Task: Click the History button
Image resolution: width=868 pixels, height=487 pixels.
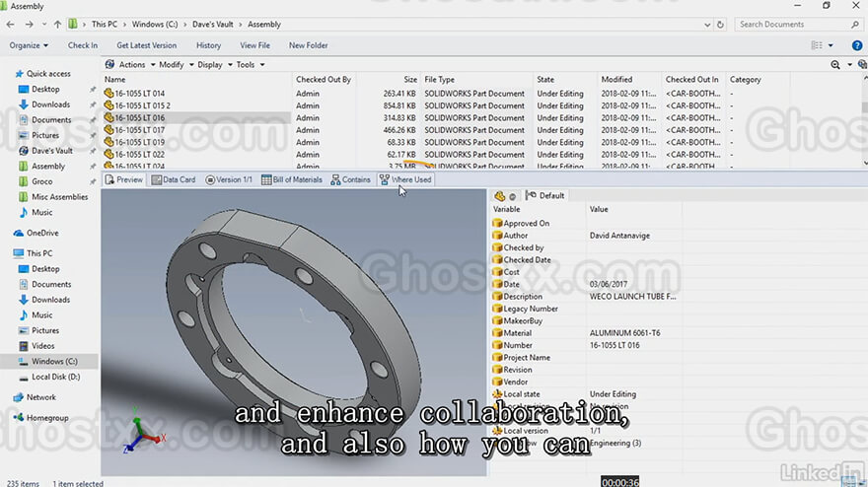Action: 209,45
